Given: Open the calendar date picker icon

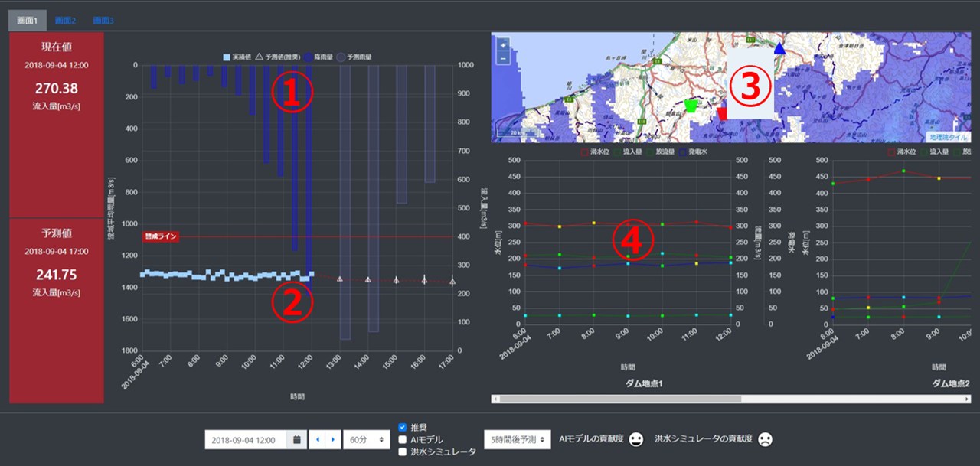Looking at the screenshot, I should point(296,440).
